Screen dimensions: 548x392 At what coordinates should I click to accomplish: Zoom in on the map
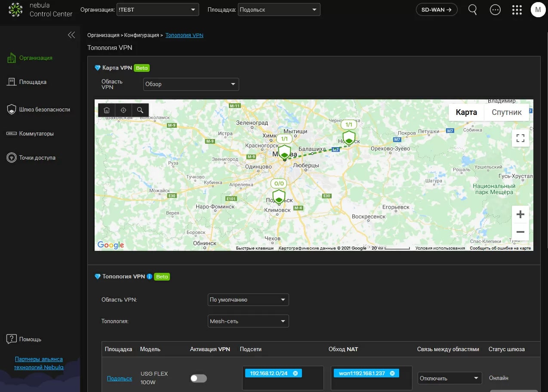520,214
